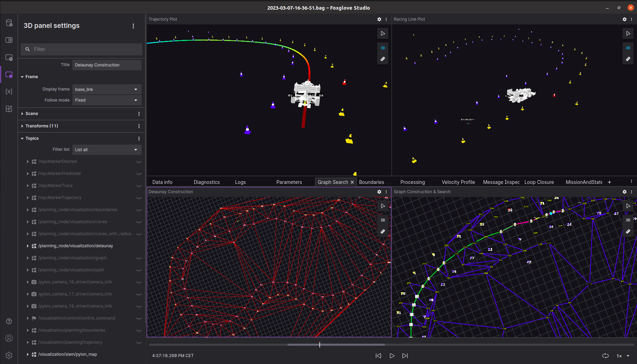Toggle 3D view in Delaunay Construction panel

[x=383, y=220]
